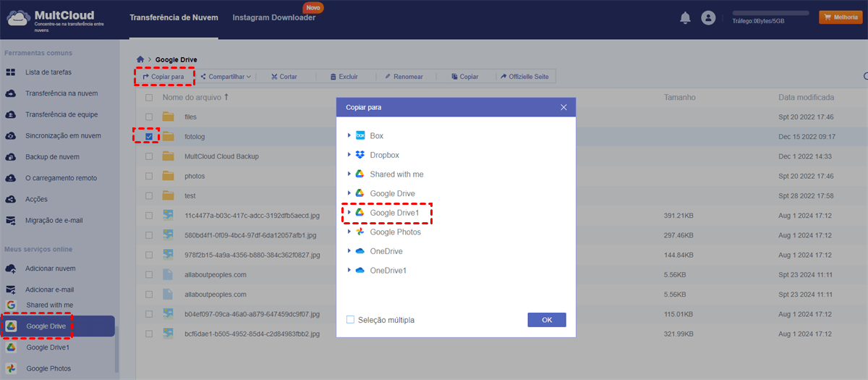Click the files folder icon

click(x=169, y=117)
